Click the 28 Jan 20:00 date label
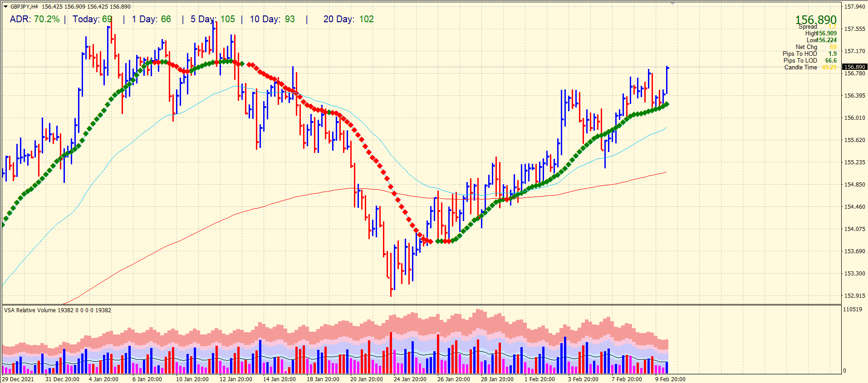 (x=497, y=379)
